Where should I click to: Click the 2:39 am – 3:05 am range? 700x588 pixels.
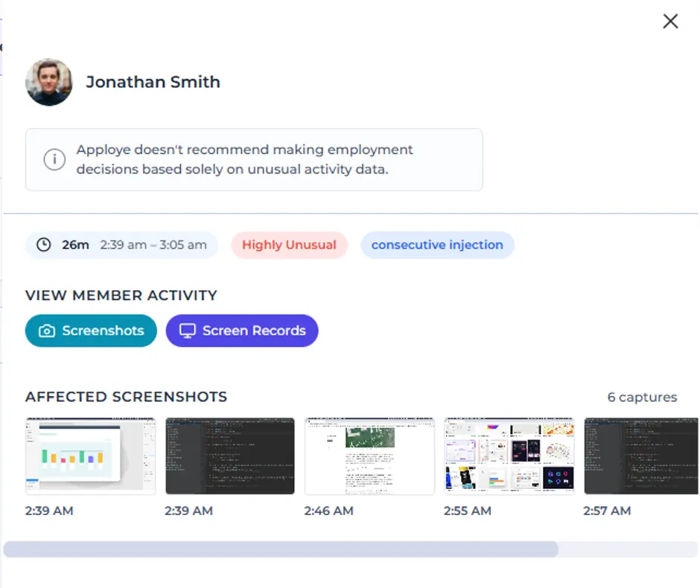click(153, 245)
